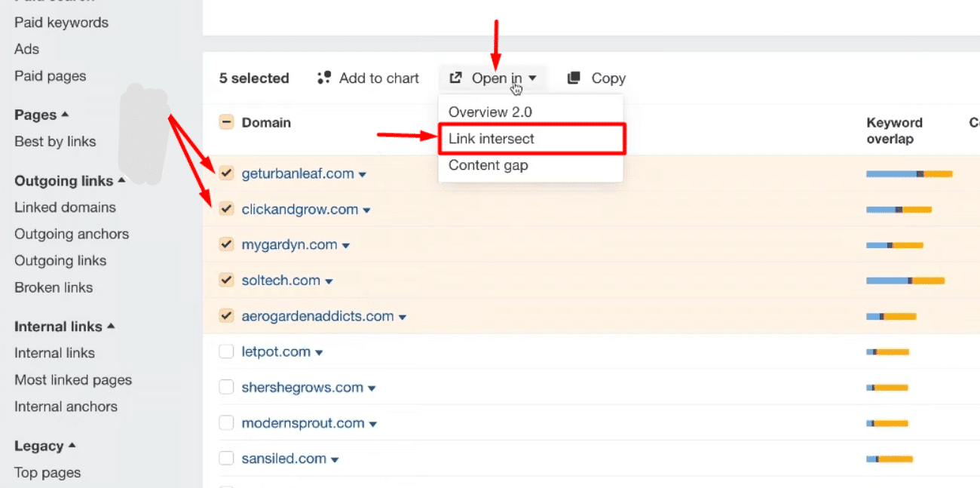Open dropdown arrow next to clickandgrow.com
Image resolution: width=980 pixels, height=488 pixels.
(x=367, y=210)
